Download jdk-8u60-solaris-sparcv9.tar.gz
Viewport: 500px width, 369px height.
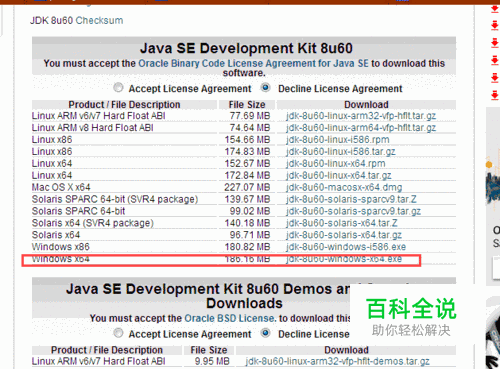click(x=353, y=211)
